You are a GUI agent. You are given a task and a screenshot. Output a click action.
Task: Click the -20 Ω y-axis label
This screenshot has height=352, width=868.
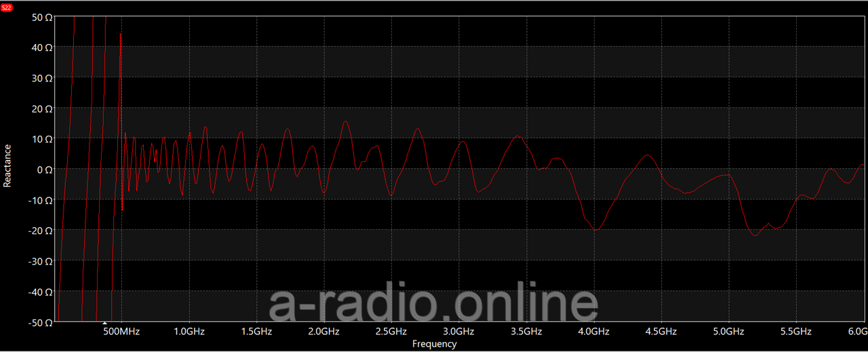(x=41, y=231)
